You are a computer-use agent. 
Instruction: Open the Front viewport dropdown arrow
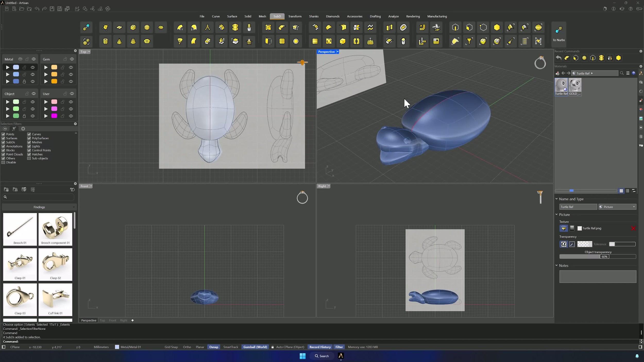click(91, 186)
